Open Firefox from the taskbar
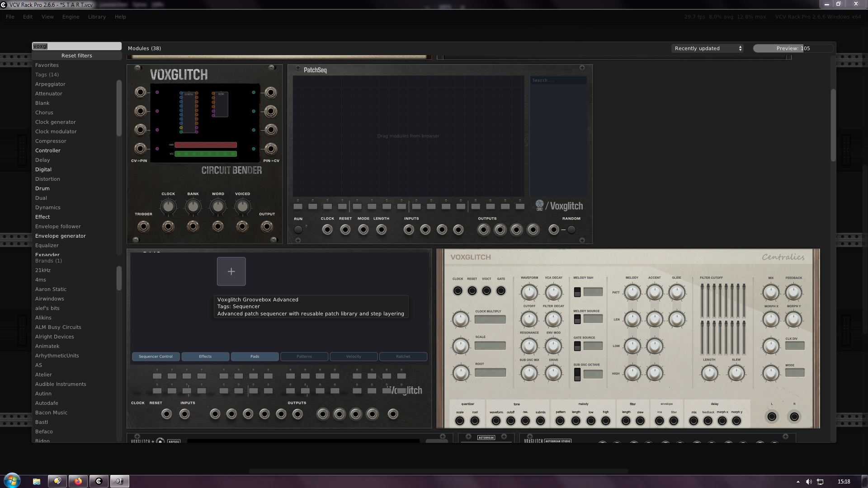Viewport: 868px width, 488px height. tap(78, 481)
